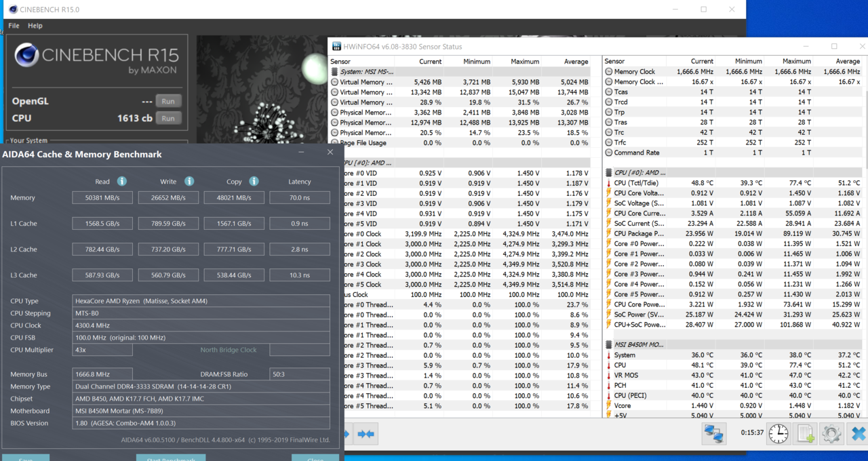Click the Maximum column header in right HWiNFO panel

tap(788, 61)
